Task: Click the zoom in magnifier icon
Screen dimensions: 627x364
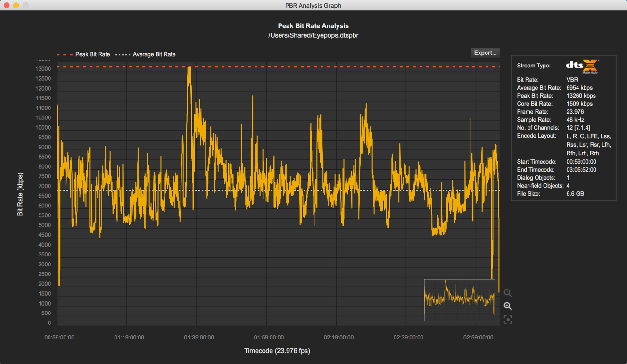Action: click(x=508, y=306)
